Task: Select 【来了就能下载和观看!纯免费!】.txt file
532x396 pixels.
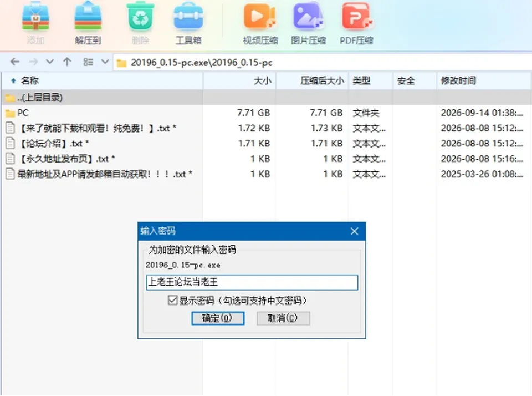Action: [x=266, y=128]
